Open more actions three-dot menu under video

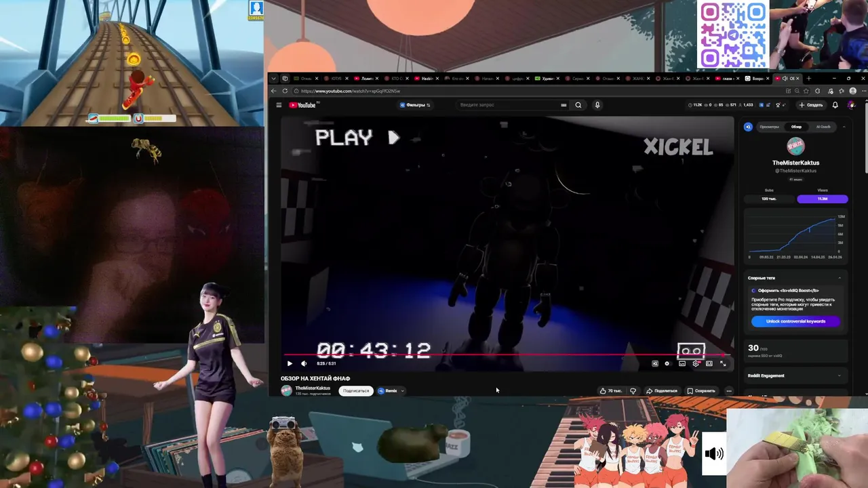tap(729, 390)
